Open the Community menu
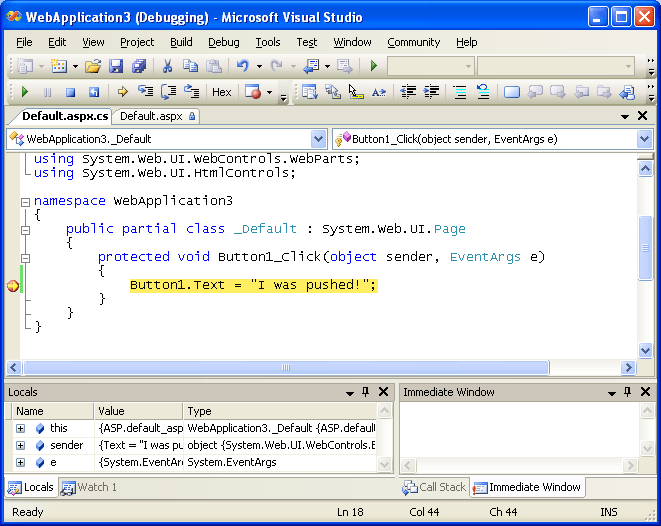This screenshot has height=526, width=661. click(414, 42)
